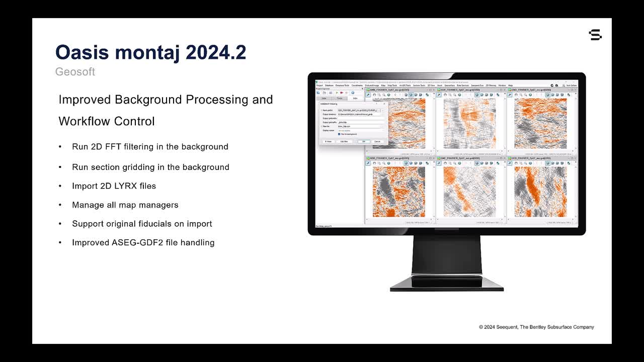Click the green play icon in Project Explorer toolbar
The height and width of the screenshot is (362, 644).
pos(337,93)
